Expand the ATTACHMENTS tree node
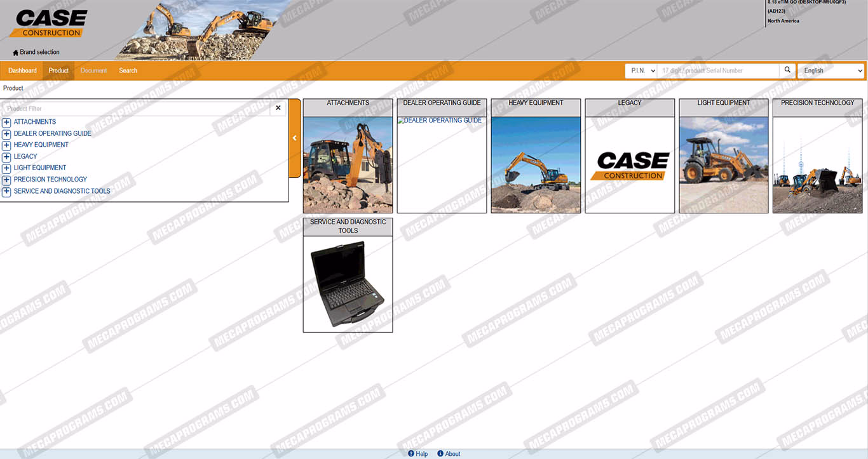Image resolution: width=868 pixels, height=459 pixels. coord(6,122)
